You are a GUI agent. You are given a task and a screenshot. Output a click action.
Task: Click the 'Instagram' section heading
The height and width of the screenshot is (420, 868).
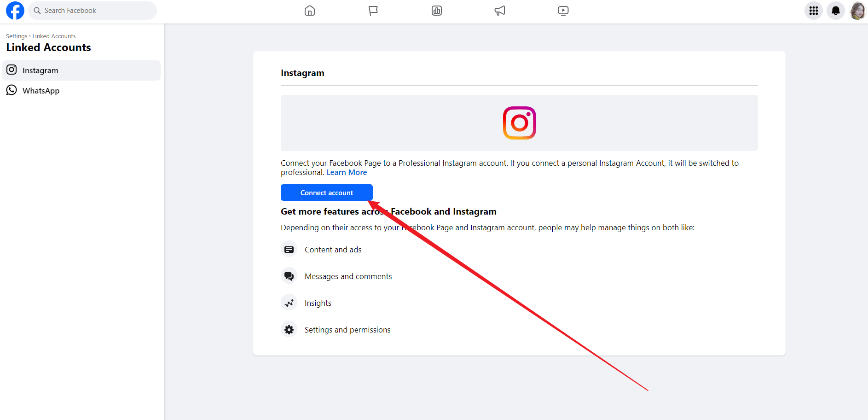302,73
